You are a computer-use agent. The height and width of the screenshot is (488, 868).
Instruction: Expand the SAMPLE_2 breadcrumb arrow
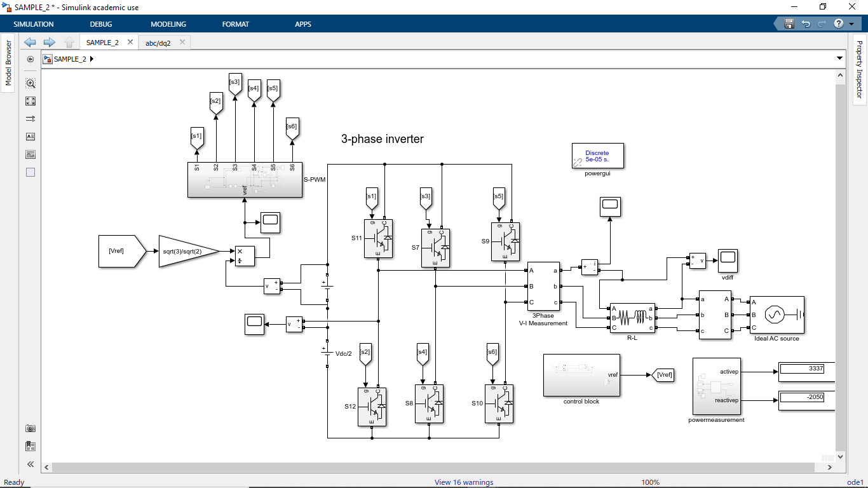pos(92,59)
